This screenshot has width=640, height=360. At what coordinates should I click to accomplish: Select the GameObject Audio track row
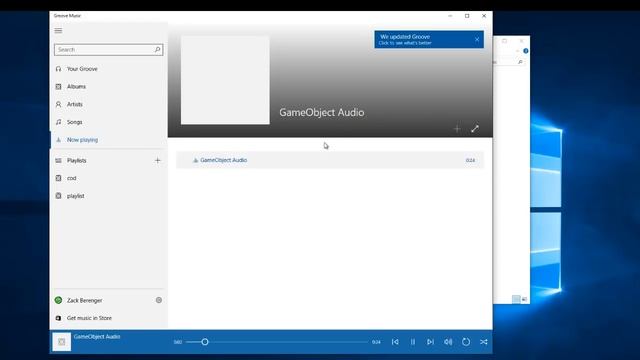click(x=330, y=160)
